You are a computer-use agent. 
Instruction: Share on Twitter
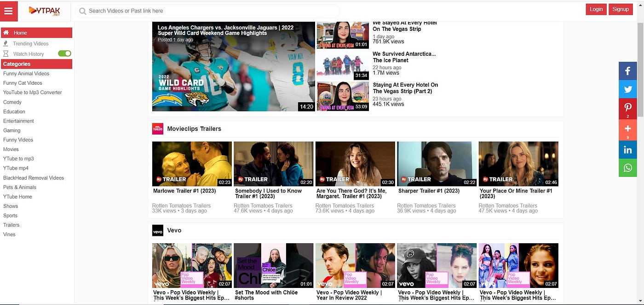[627, 89]
